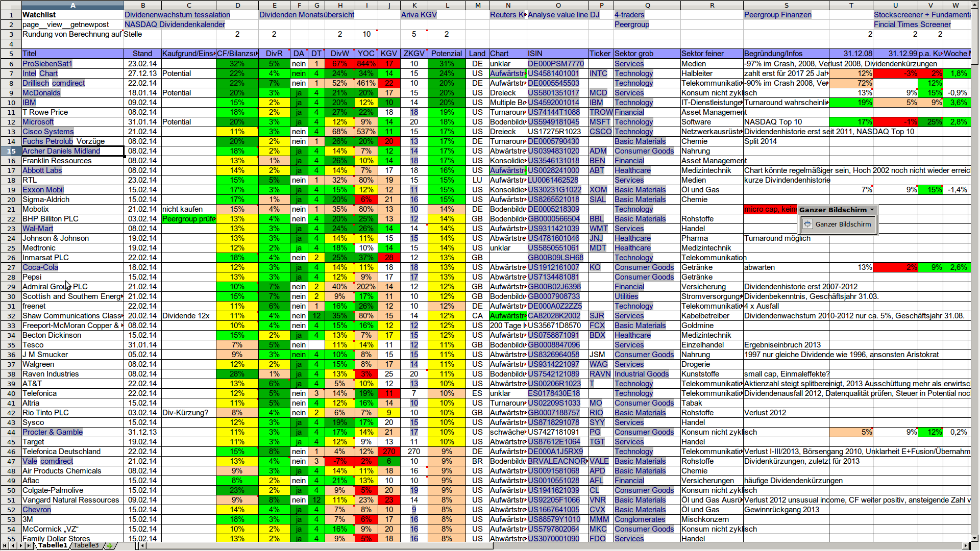Select column D header

[237, 5]
